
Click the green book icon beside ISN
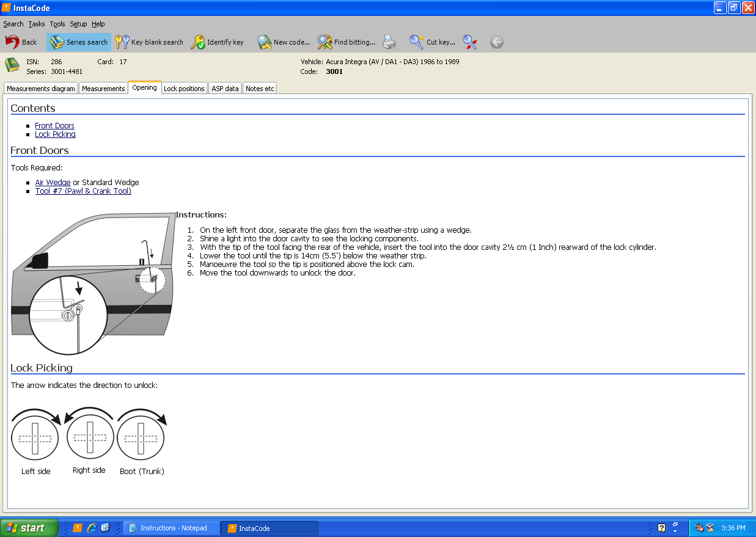click(x=12, y=65)
